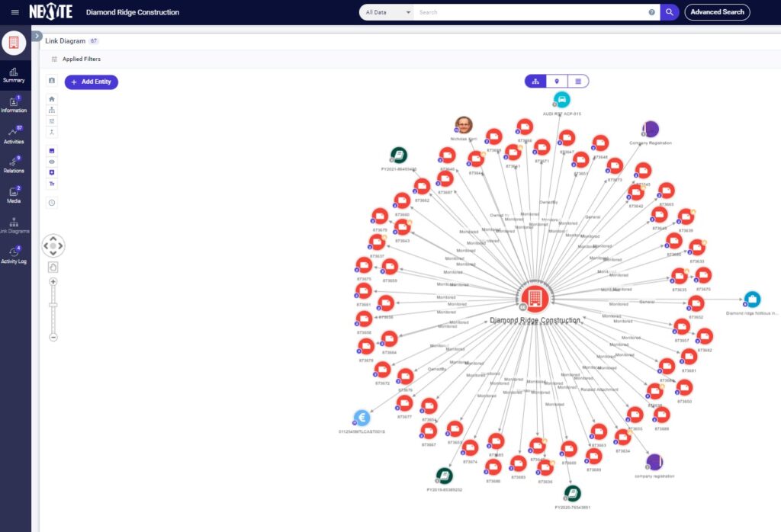This screenshot has width=781, height=532.
Task: Click the merge branch icon in diagram toolbar
Action: (x=52, y=132)
